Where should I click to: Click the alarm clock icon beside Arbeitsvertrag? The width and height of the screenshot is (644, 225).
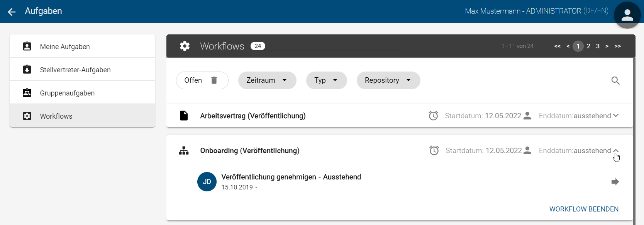tap(433, 115)
